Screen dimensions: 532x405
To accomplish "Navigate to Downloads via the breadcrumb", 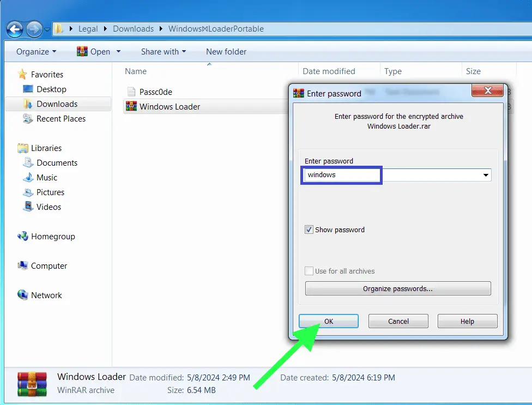I will tap(133, 28).
